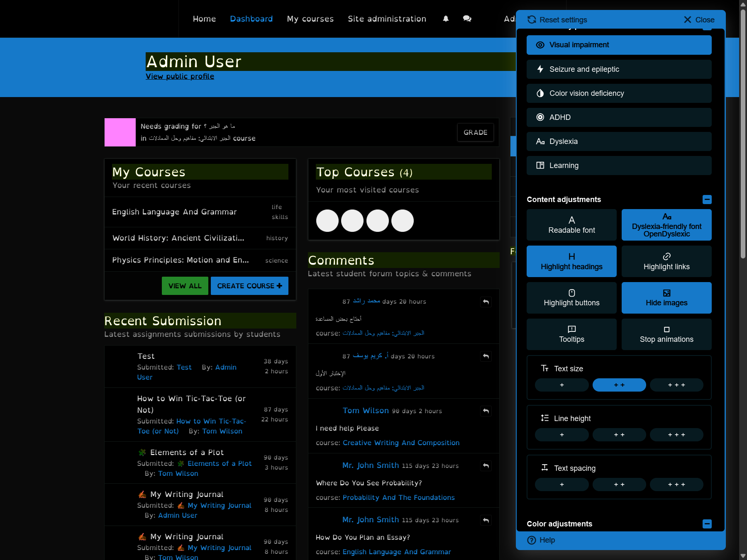
Task: Reply to Mr. John Smith's probability topic
Action: click(485, 466)
